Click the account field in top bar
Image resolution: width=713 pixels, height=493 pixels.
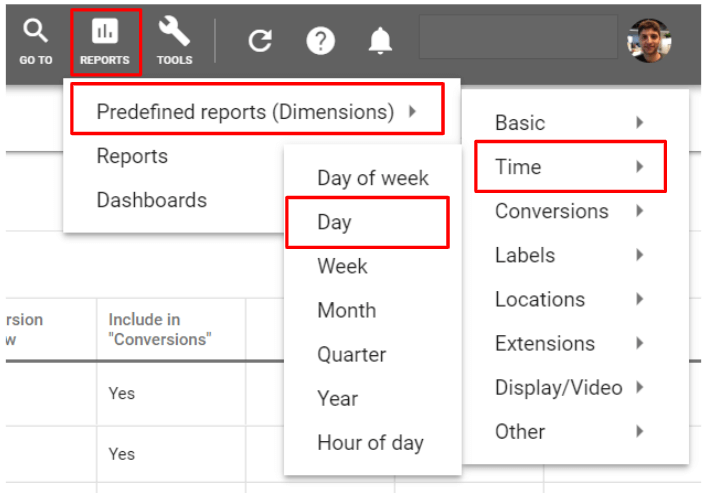coord(517,38)
